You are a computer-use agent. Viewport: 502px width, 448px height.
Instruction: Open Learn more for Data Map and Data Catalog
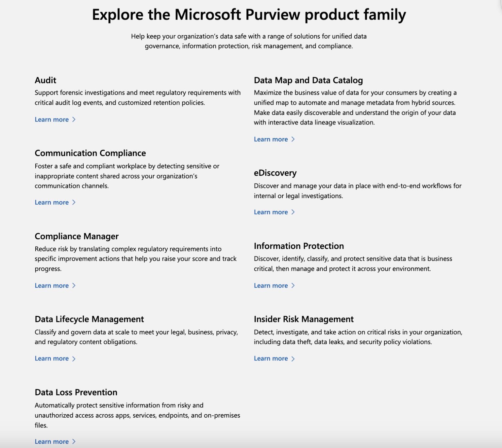[x=271, y=139]
